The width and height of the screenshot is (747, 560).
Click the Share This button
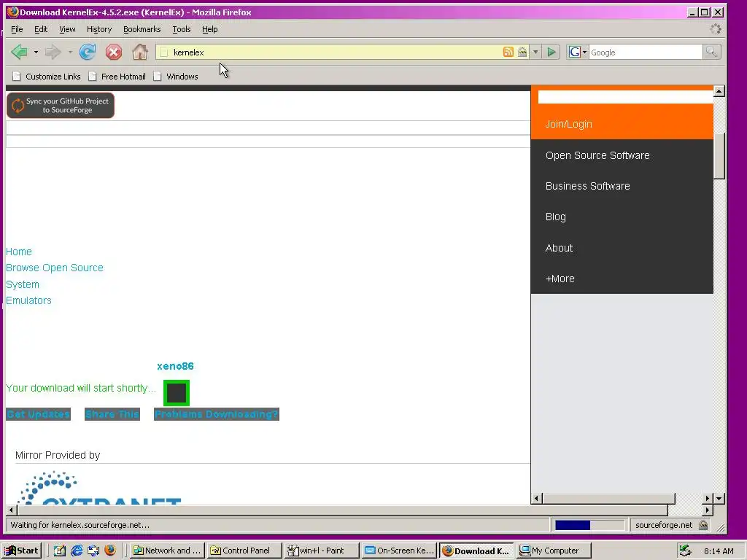(x=112, y=414)
